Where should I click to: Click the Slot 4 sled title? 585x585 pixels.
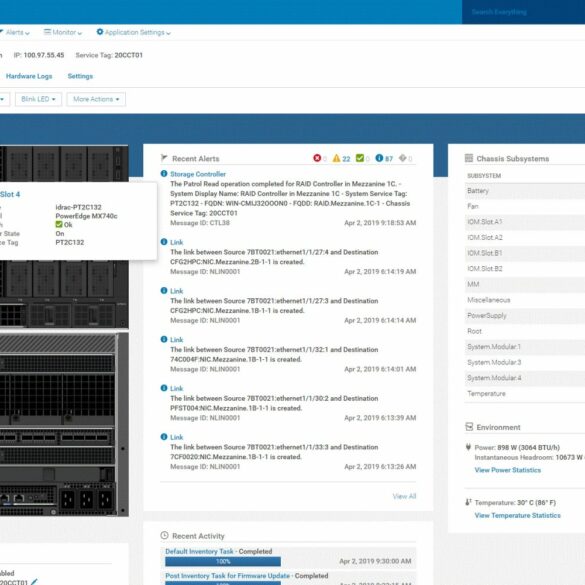click(x=10, y=194)
